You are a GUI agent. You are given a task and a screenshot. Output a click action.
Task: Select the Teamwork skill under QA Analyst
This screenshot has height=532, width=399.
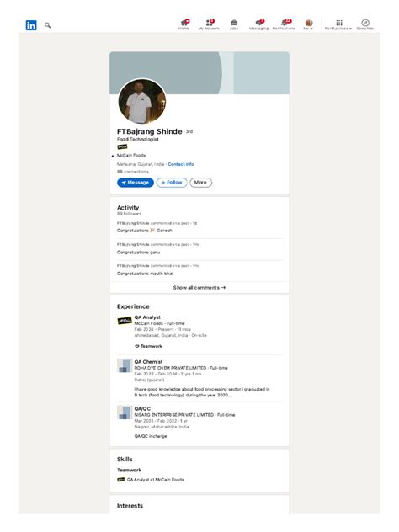click(149, 346)
